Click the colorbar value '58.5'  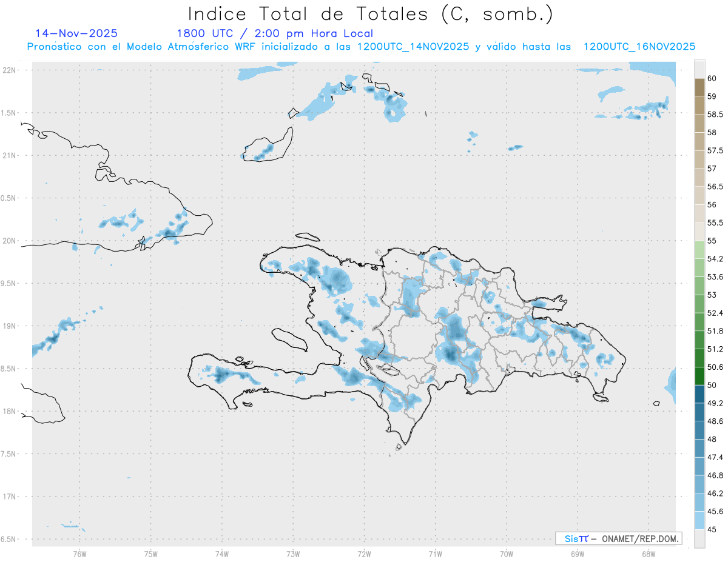(715, 114)
